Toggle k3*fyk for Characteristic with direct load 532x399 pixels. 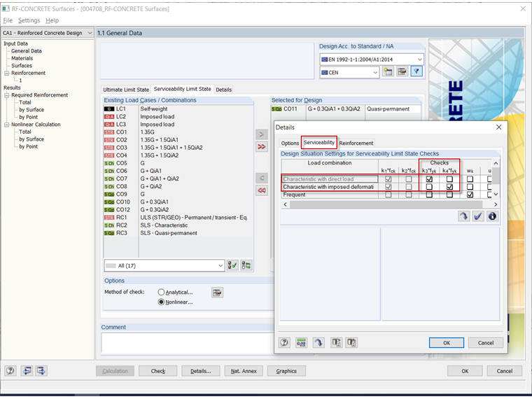click(x=429, y=178)
